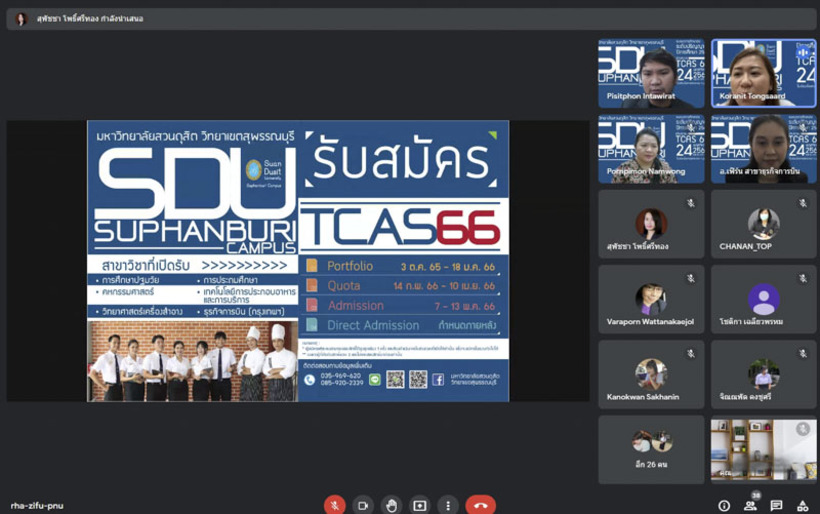Click the 'สุพิชชา โพธิ์ศรีทอง กำลังนำเสนอ' presenting banner text
The image size is (820, 514).
click(x=90, y=19)
